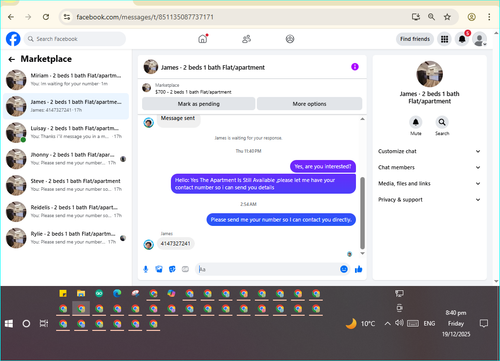Viewport: 500px width, 361px height.
Task: Search in conversation magnifier icon
Action: coord(442,122)
